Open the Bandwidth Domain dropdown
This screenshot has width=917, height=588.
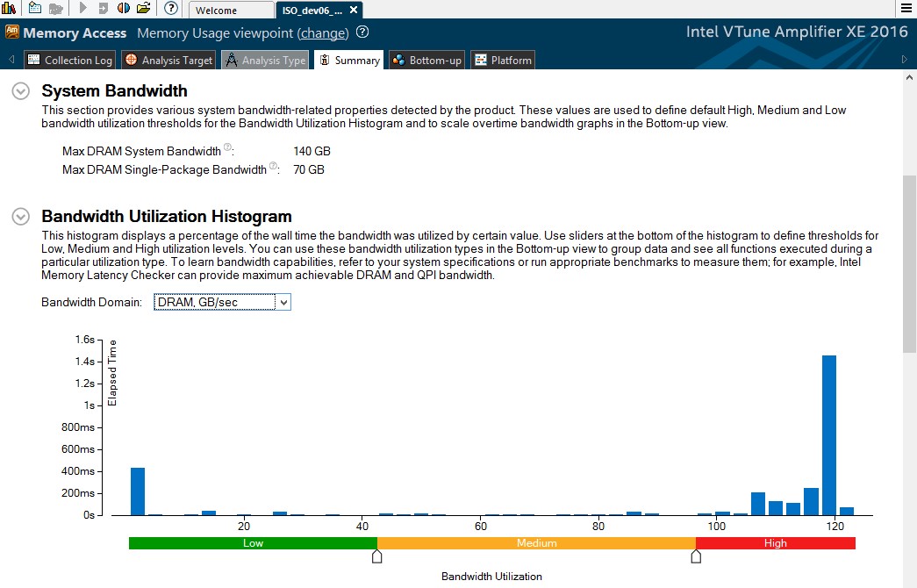[x=282, y=302]
